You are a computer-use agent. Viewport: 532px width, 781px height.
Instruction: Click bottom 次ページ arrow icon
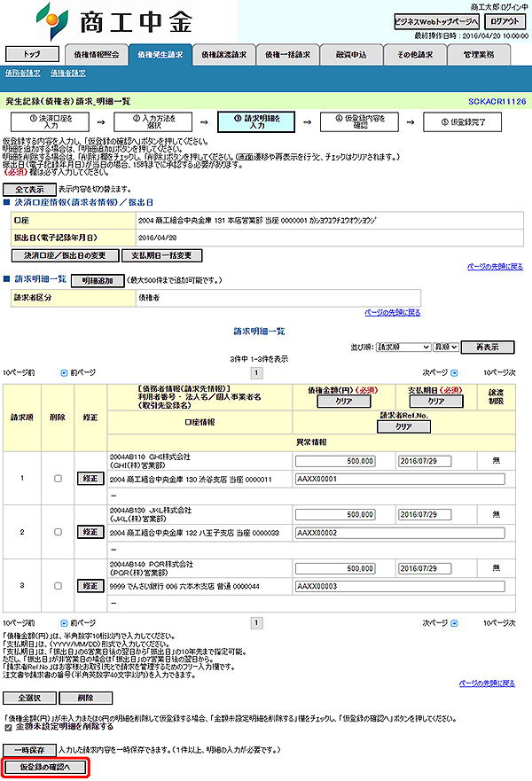tap(454, 623)
